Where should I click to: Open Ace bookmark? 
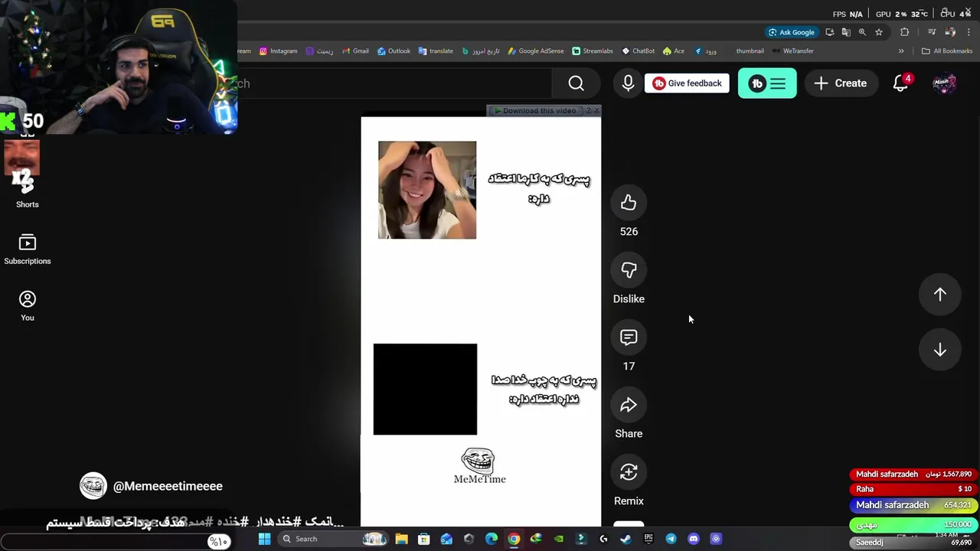coord(674,51)
